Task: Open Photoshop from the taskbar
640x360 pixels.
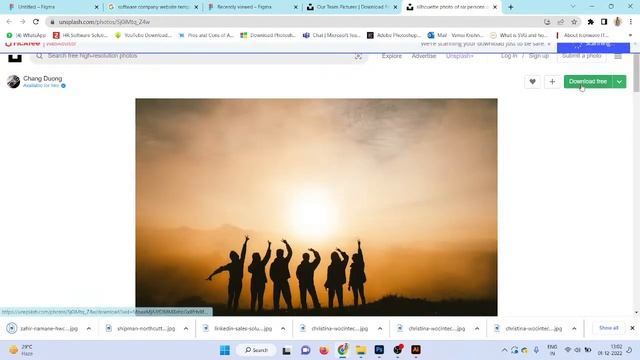Action: click(x=379, y=350)
